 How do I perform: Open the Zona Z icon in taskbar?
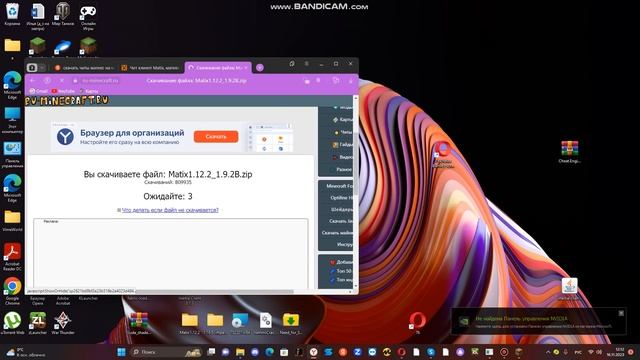point(358,352)
